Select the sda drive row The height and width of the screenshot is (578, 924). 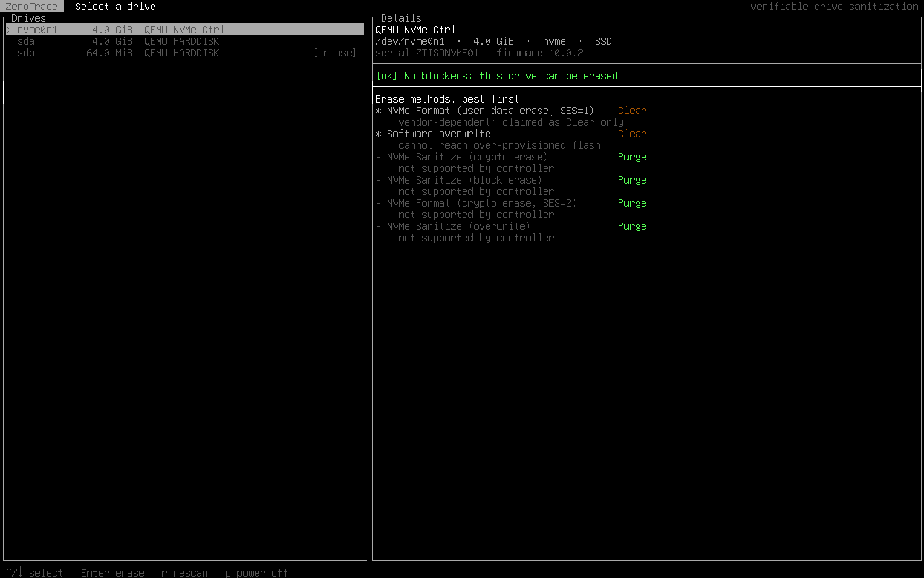click(185, 41)
